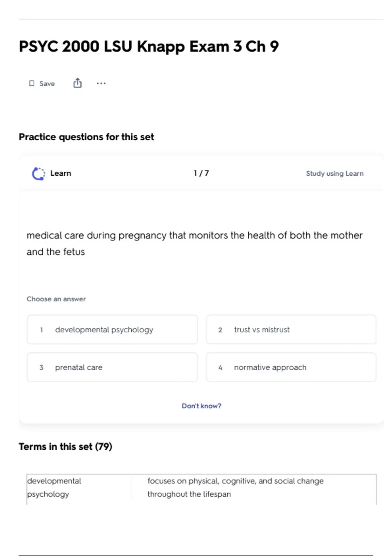This screenshot has width=392, height=556.
Task: Click the 'Choose an answer' prompt label
Action: coord(56,299)
